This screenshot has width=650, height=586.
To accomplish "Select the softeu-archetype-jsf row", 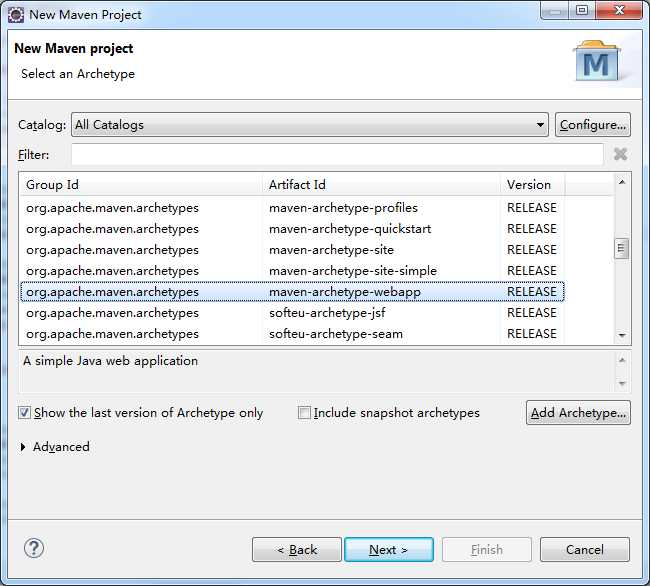I will point(292,313).
